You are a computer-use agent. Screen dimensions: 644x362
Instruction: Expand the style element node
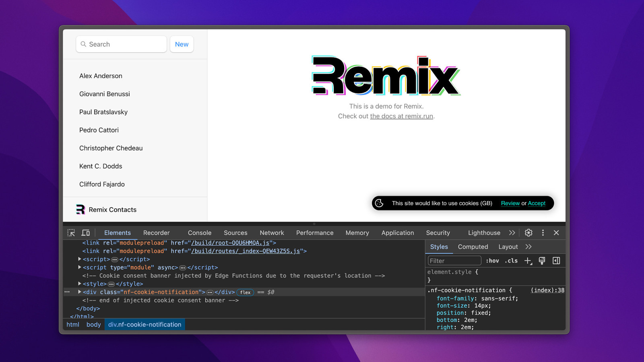80,284
